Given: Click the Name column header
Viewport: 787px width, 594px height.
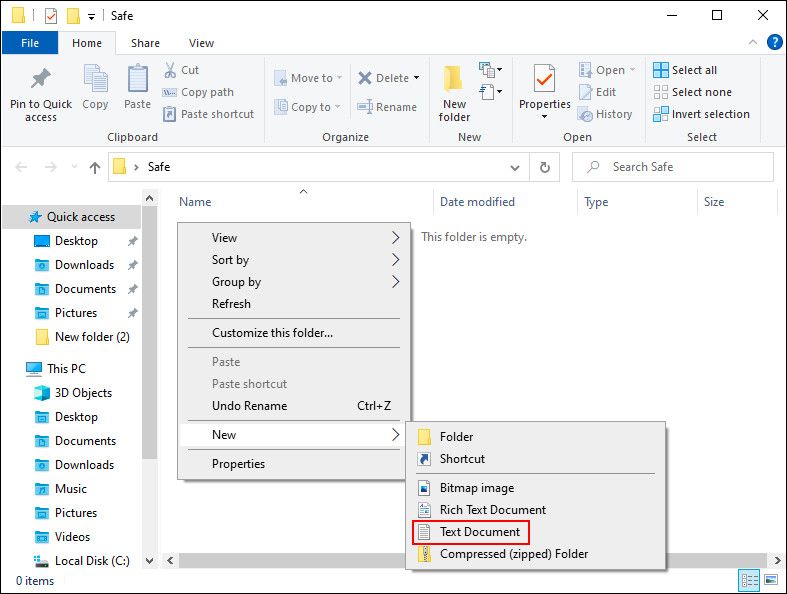Looking at the screenshot, I should click(195, 202).
